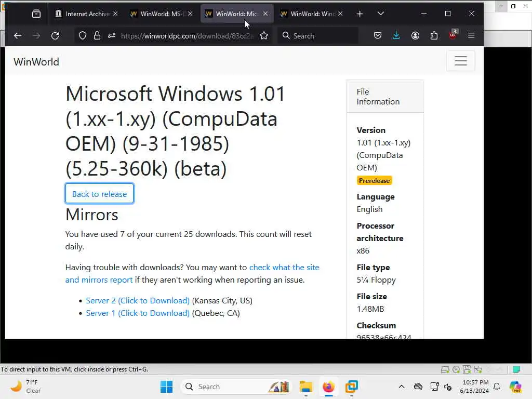The image size is (532, 399).
Task: Reload the current page
Action: tap(55, 36)
